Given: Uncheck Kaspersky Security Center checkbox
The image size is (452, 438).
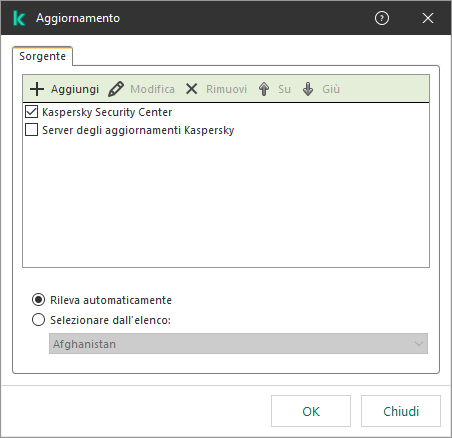Looking at the screenshot, I should pos(31,112).
